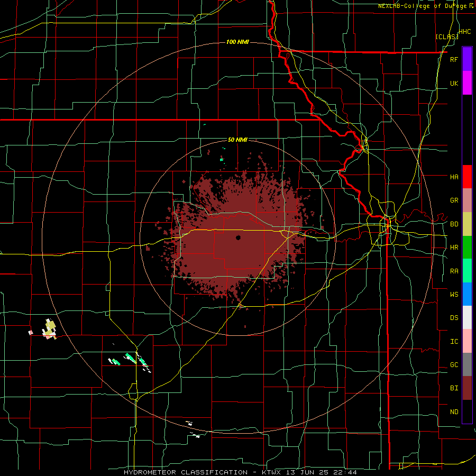Click the "BI" legend label text
Screen dimensions: 476x476
(x=454, y=388)
